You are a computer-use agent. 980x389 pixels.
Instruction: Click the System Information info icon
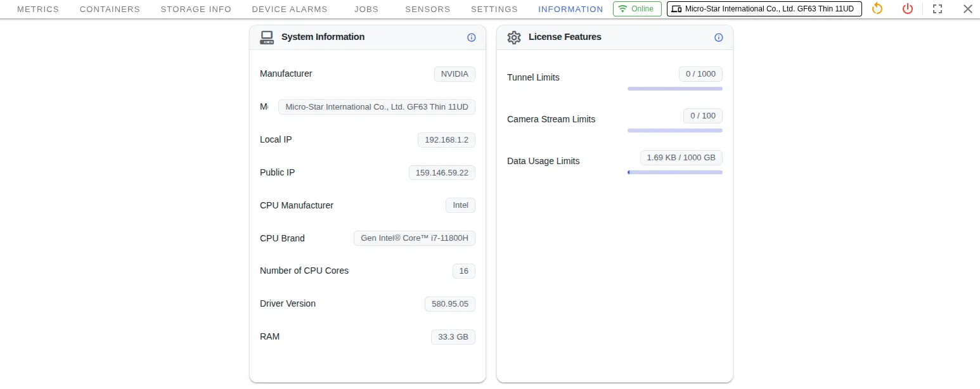pyautogui.click(x=471, y=37)
